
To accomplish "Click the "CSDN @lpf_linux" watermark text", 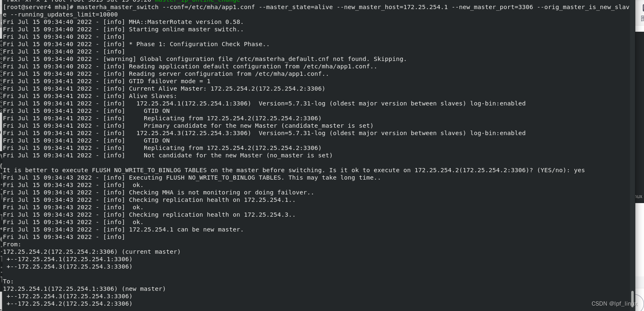I will click(x=614, y=304).
